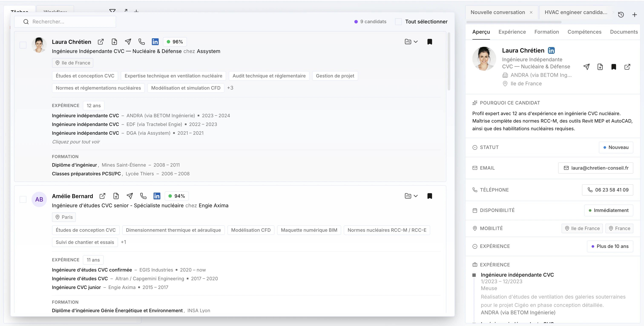Open external link icon in detail panel
The height and width of the screenshot is (326, 644).
click(627, 67)
